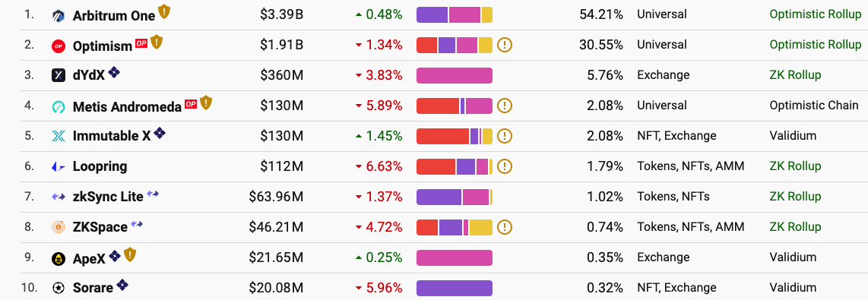Click the warning circle icon in Loopring row

tap(504, 166)
